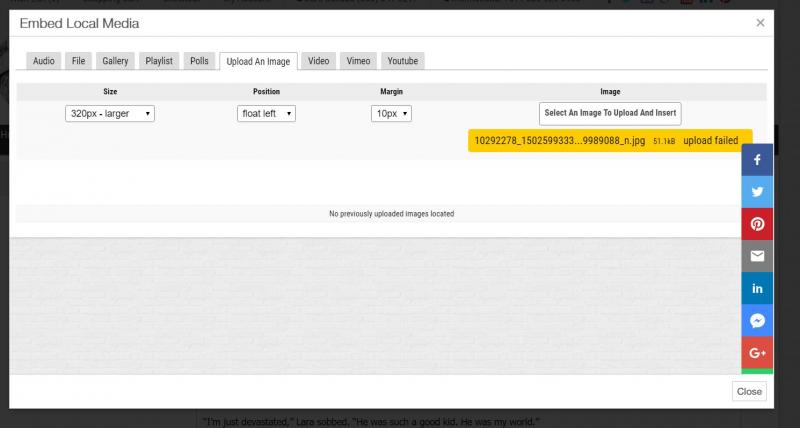This screenshot has height=428, width=800.
Task: Click the Twitter share icon
Action: (x=757, y=192)
